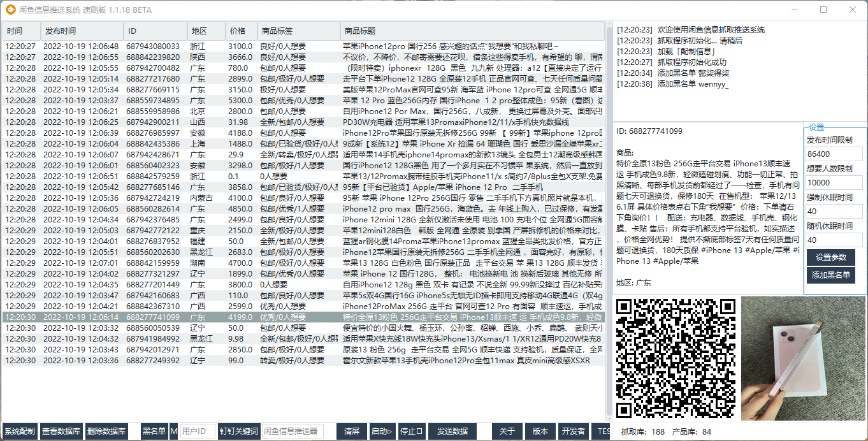Click the 发送数据 button
Viewport: 868px width, 441px height.
[452, 431]
